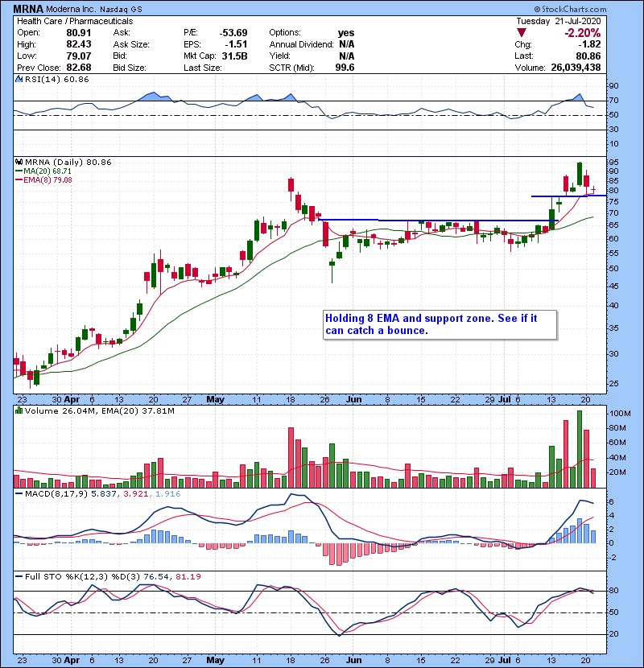Screen dimensions: 644x668
Task: Click the 20 label on the stochastic axis
Action: (613, 634)
